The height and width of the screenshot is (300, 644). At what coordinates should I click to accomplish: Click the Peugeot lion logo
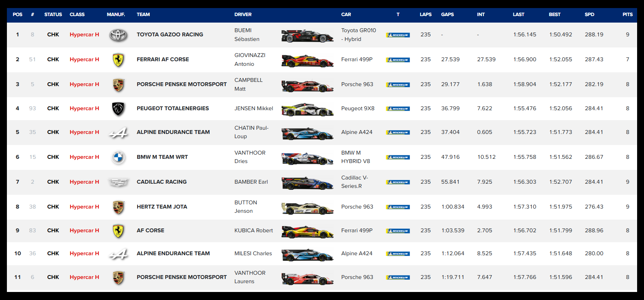(118, 109)
